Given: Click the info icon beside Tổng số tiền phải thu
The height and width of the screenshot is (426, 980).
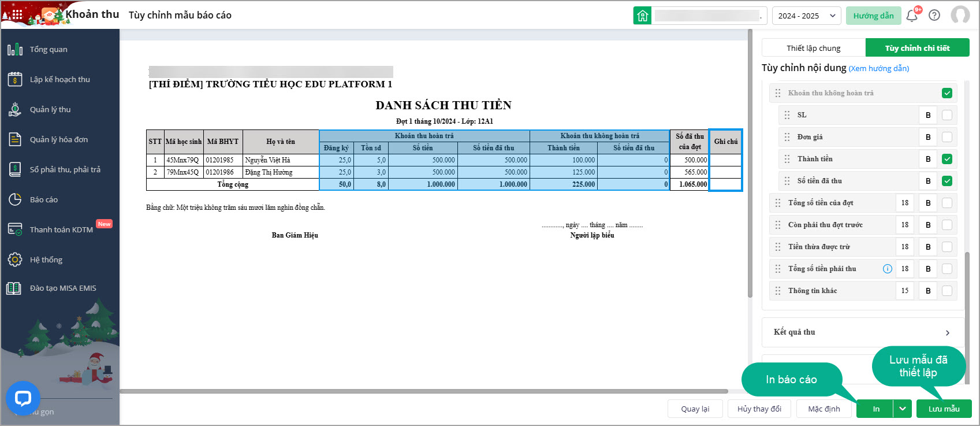Looking at the screenshot, I should point(888,269).
